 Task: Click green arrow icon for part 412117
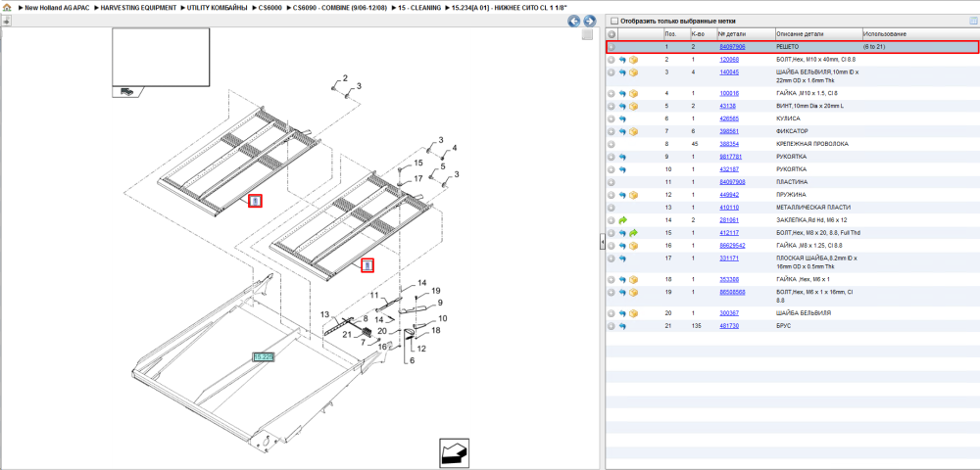pos(633,233)
